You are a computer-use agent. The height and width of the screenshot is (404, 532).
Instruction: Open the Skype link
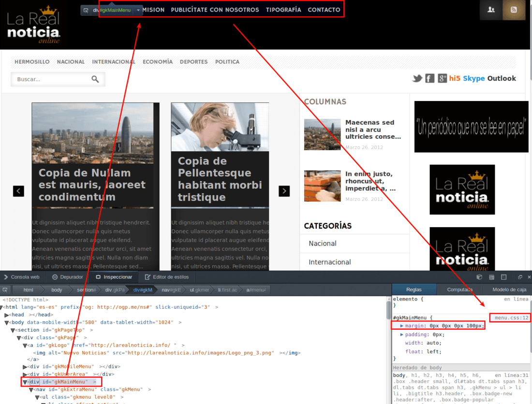pos(474,79)
